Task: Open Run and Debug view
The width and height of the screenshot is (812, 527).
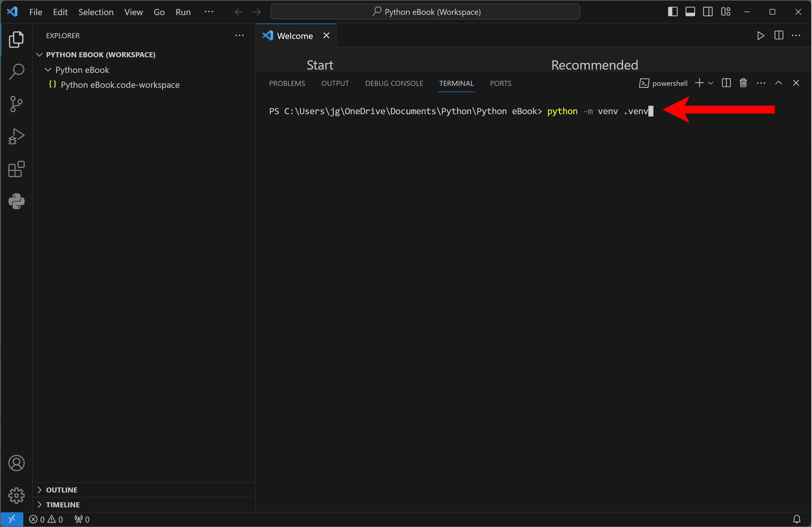Action: (x=16, y=136)
